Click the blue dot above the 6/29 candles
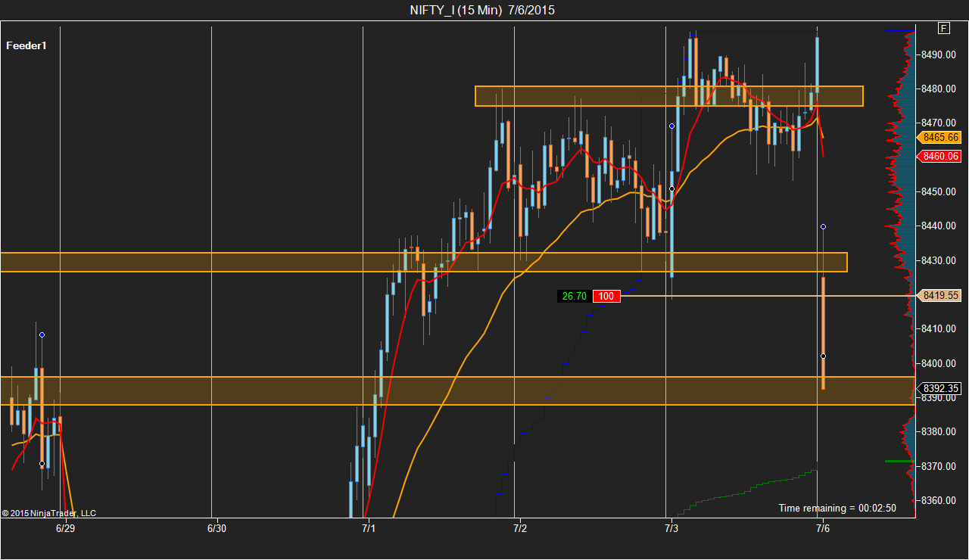This screenshot has width=969, height=560. pyautogui.click(x=42, y=334)
